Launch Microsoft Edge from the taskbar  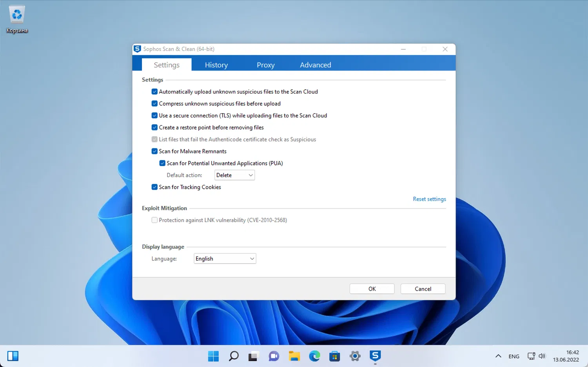click(314, 356)
